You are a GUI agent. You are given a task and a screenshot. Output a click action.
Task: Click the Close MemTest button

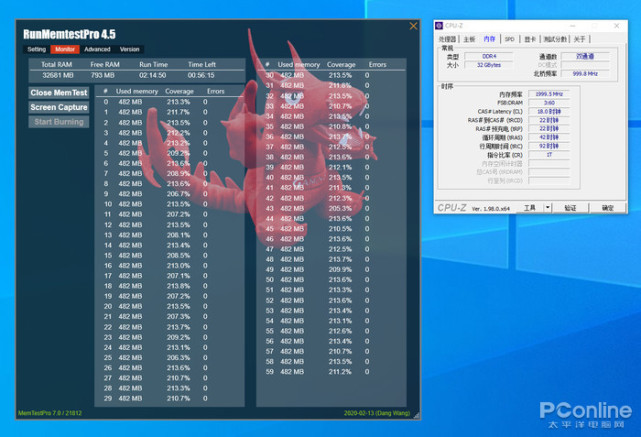pyautogui.click(x=59, y=93)
